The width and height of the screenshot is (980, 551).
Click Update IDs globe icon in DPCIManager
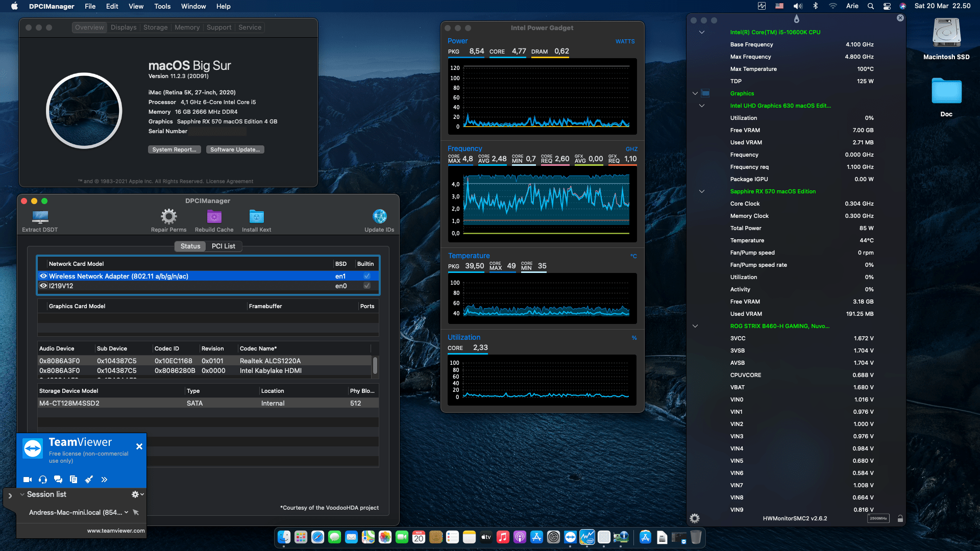[x=379, y=217]
